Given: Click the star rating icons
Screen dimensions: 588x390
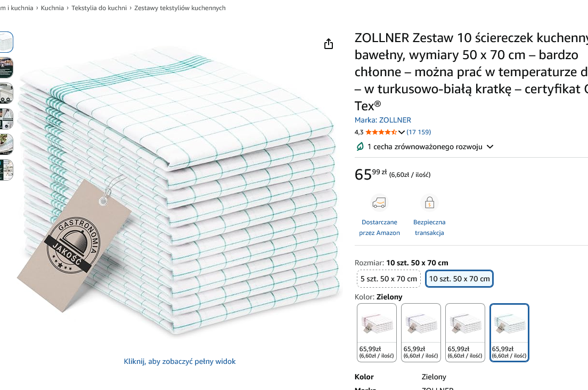Looking at the screenshot, I should (381, 132).
